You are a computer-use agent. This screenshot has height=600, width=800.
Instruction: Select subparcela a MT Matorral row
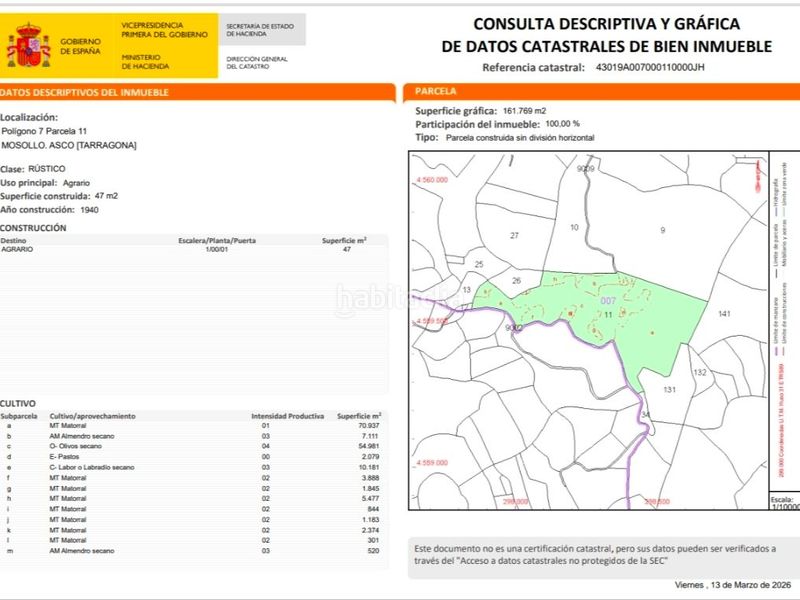[191, 426]
